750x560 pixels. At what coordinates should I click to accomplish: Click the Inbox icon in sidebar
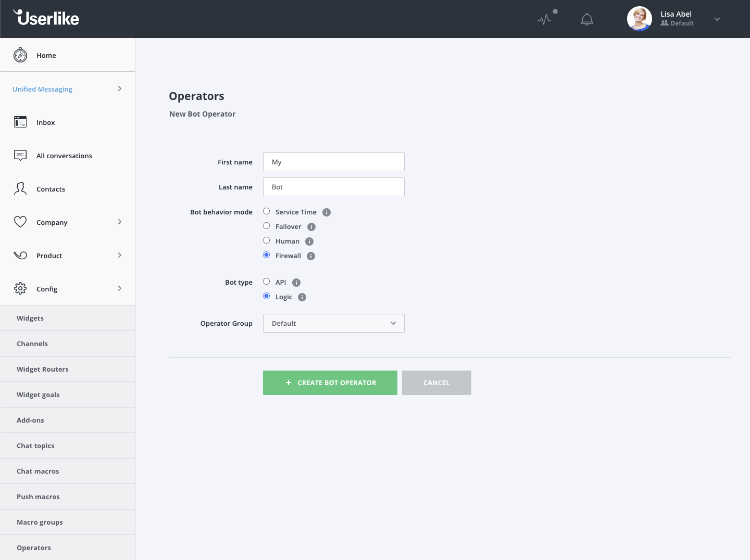click(20, 122)
